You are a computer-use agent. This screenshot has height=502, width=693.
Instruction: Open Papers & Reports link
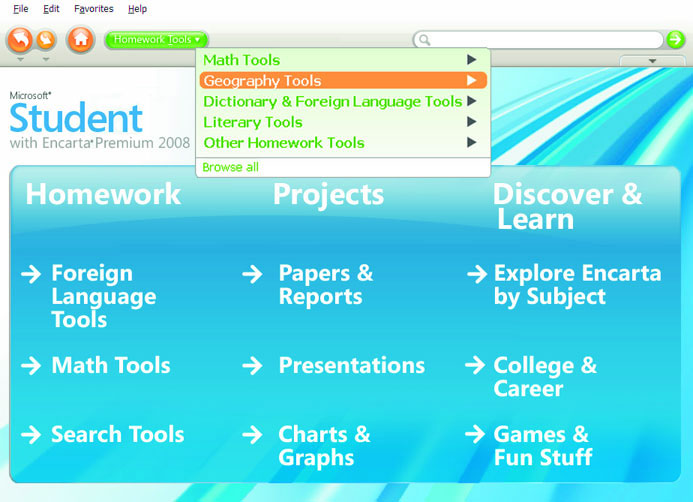coord(326,284)
